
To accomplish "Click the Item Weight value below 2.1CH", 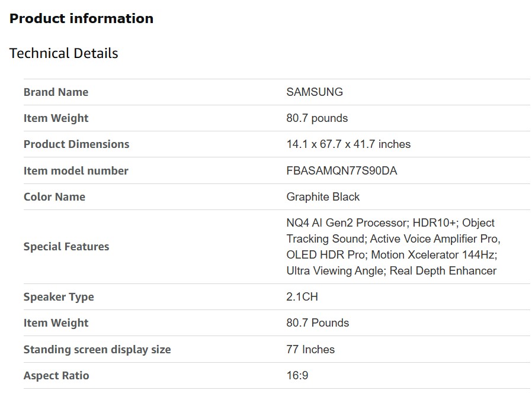I will pos(317,322).
